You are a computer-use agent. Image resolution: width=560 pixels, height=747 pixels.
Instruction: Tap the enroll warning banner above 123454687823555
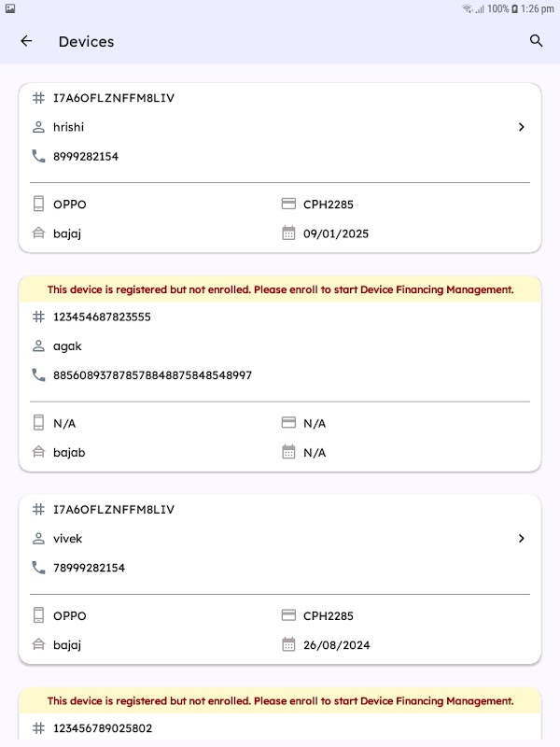coord(280,289)
